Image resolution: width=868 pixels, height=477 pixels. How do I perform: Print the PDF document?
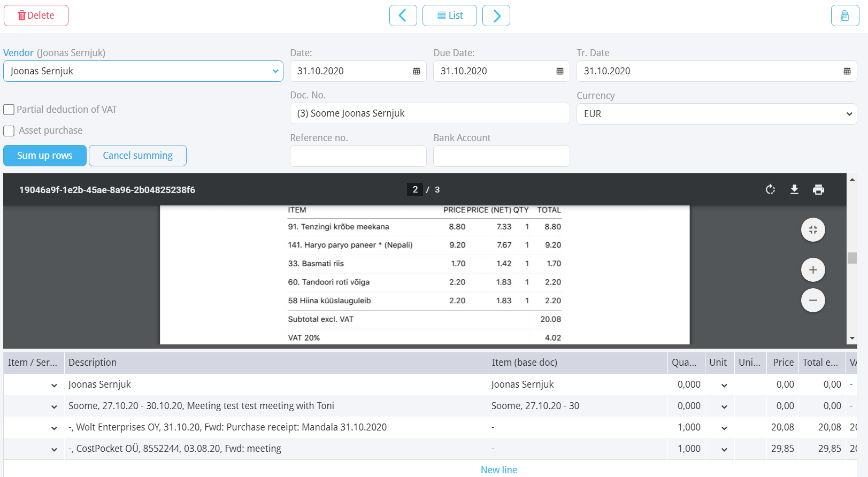click(818, 189)
